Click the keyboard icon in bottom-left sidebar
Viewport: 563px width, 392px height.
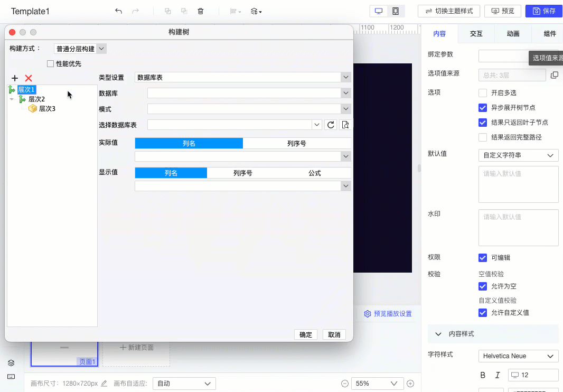(11, 377)
